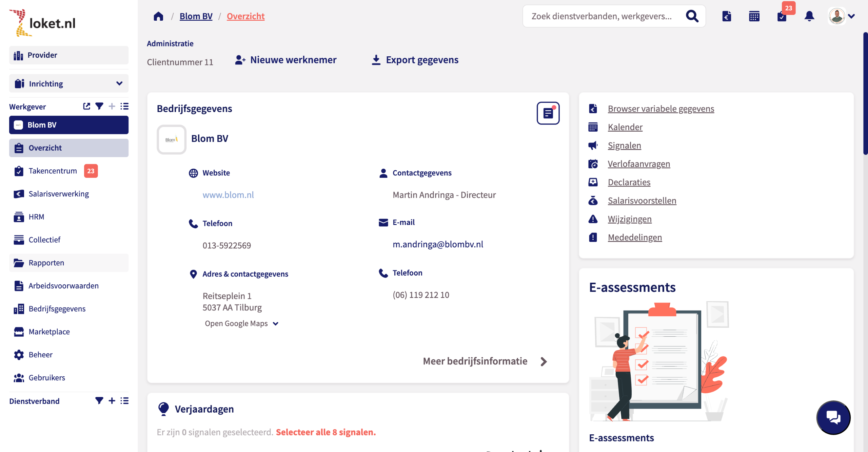Expand Open Google Maps chevron
The image size is (868, 452).
tap(276, 324)
